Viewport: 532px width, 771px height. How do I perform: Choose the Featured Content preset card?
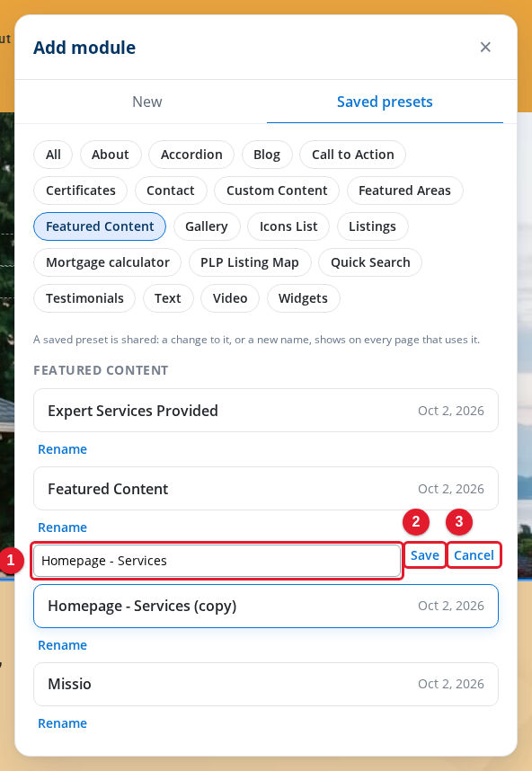coord(266,489)
